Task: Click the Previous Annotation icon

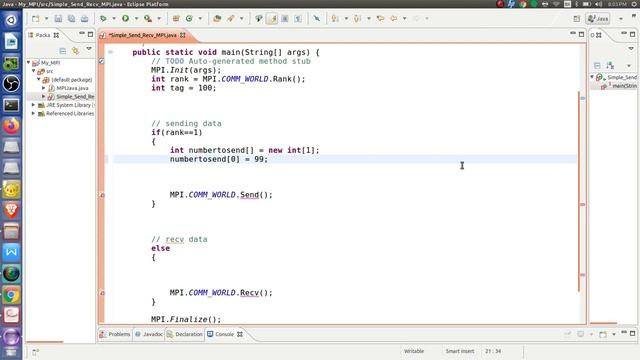Action: pyautogui.click(x=358, y=18)
